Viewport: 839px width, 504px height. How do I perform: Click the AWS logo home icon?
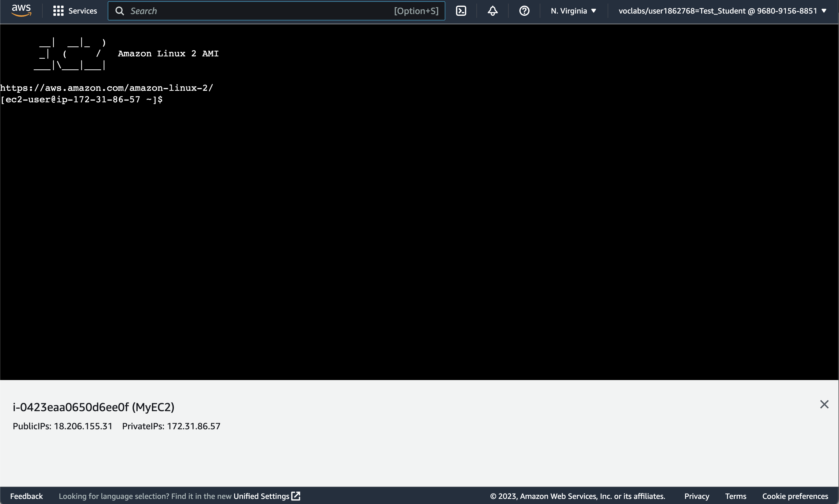click(x=21, y=10)
